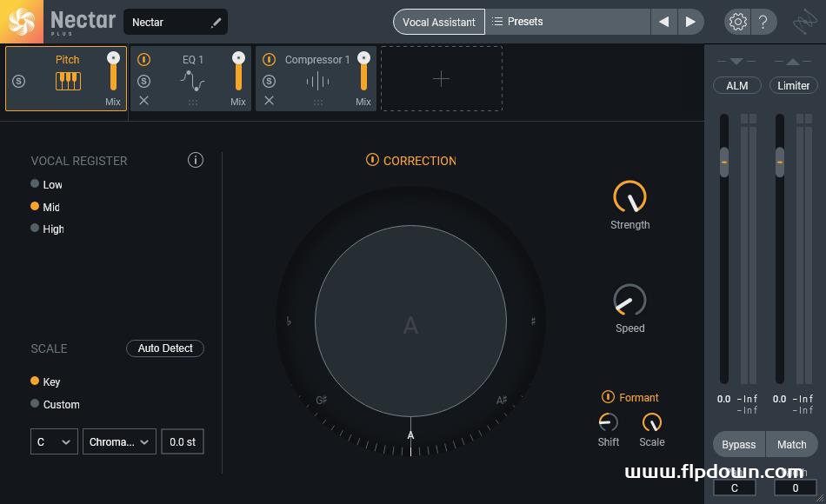
Task: Select the Pitch module piano icon
Action: click(x=68, y=81)
